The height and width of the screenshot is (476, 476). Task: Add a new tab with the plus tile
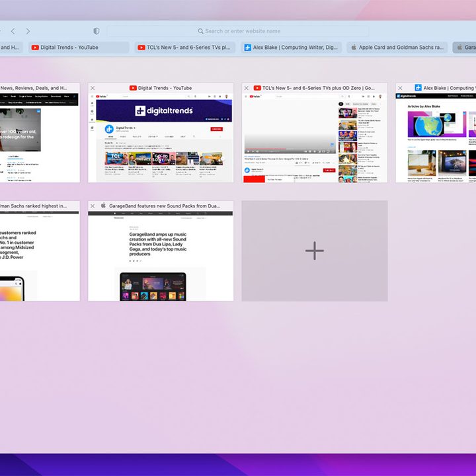coord(315,251)
